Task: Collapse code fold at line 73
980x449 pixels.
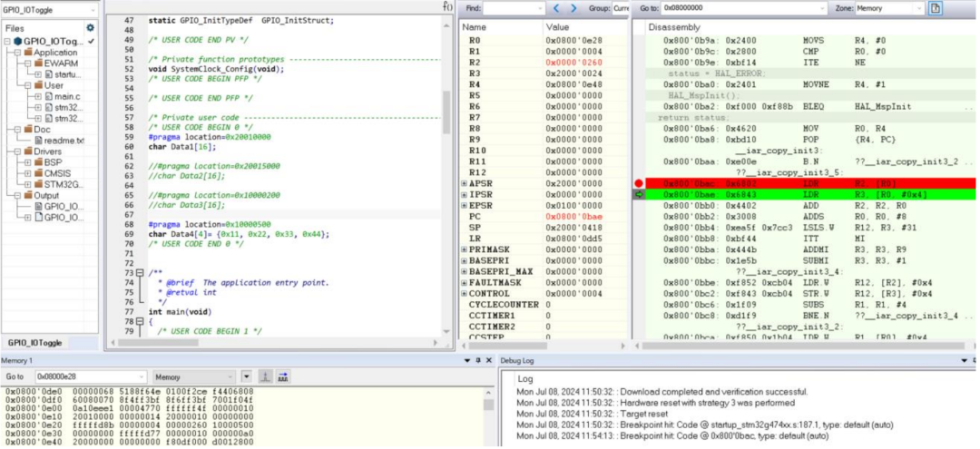Action: 140,273
